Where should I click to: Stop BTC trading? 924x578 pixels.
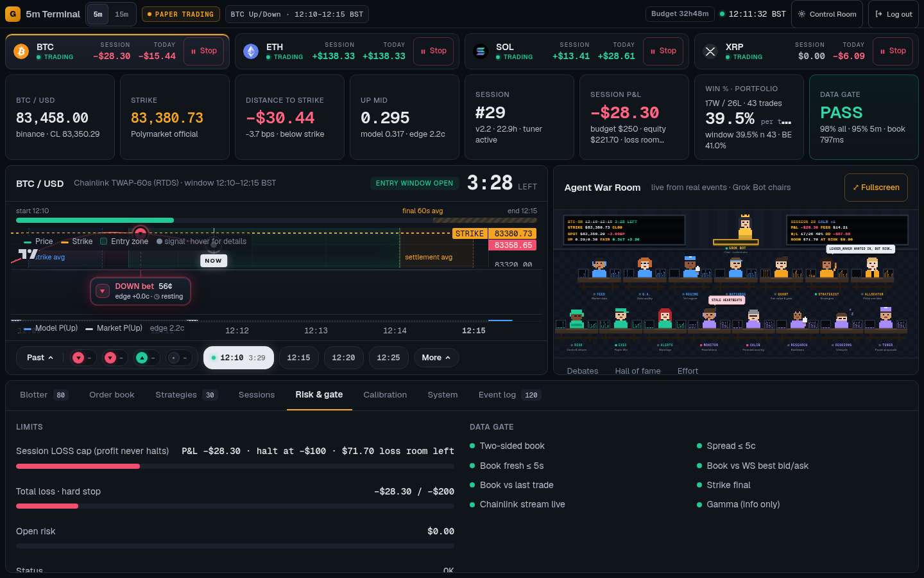[x=203, y=51]
